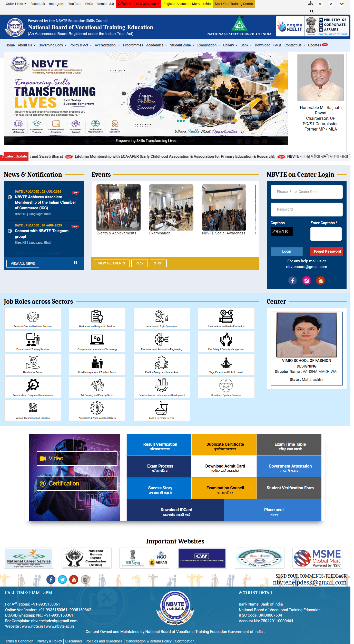The image size is (354, 644).
Task: Open the National Career Service logo link
Action: pos(29,558)
